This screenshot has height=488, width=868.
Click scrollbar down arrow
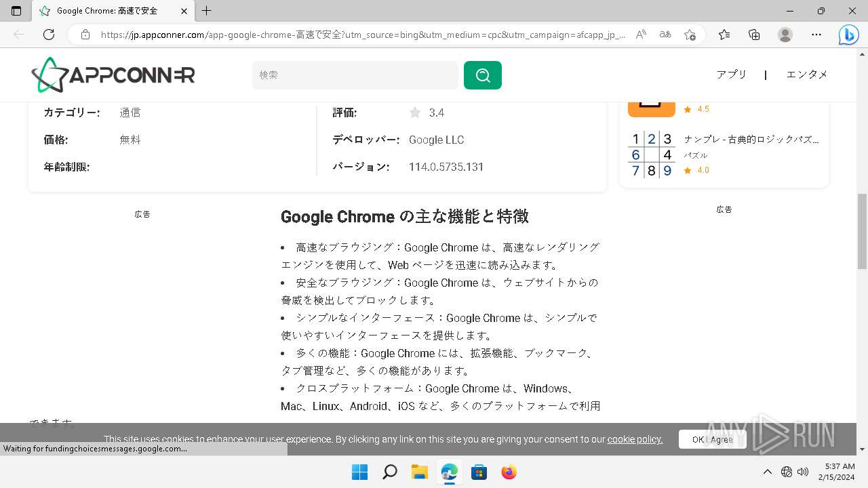pyautogui.click(x=863, y=449)
